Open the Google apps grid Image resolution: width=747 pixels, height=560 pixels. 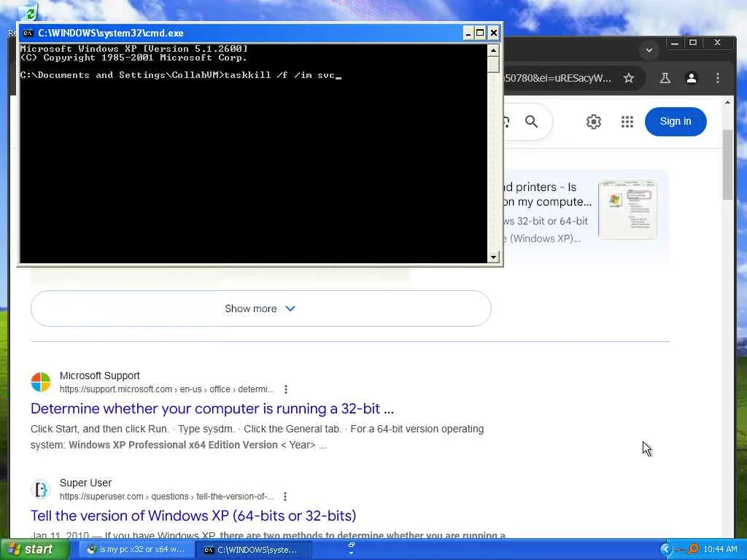pos(627,122)
